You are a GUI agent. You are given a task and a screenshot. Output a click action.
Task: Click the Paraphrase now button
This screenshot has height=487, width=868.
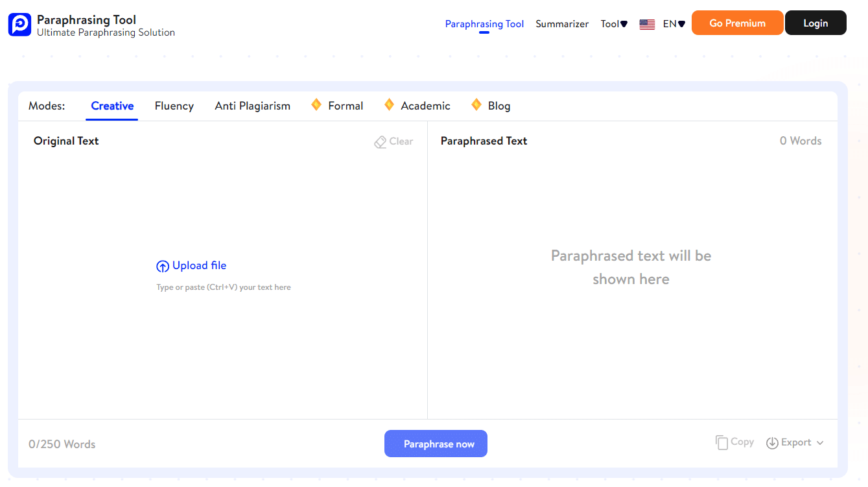coord(436,444)
